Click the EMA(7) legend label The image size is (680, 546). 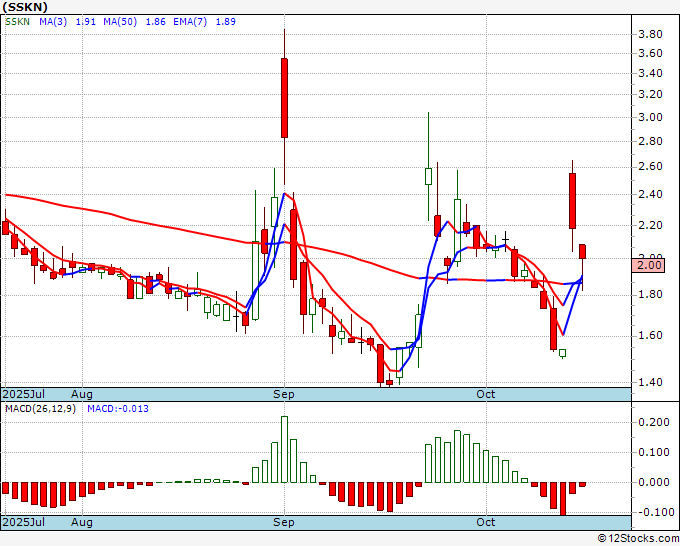coord(190,22)
